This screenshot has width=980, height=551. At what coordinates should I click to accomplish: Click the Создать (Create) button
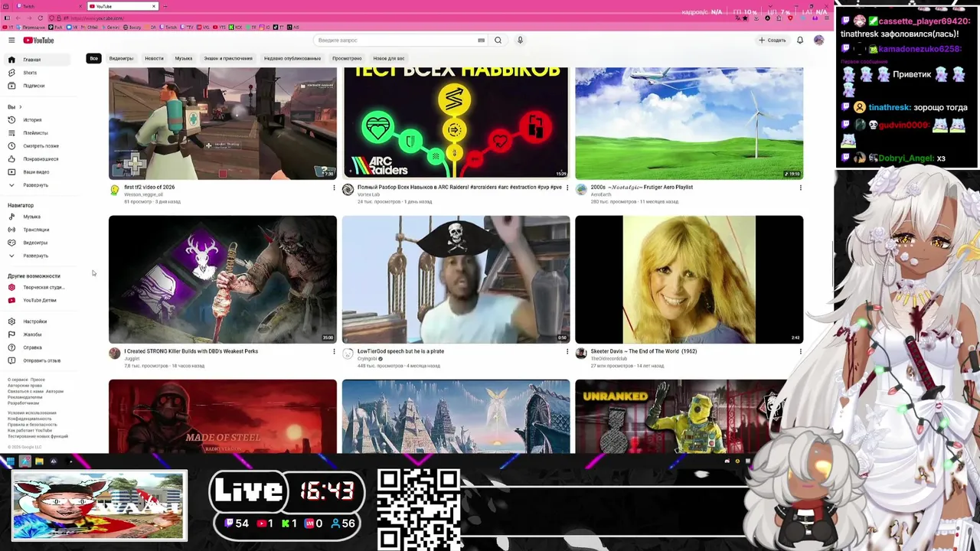tap(772, 40)
